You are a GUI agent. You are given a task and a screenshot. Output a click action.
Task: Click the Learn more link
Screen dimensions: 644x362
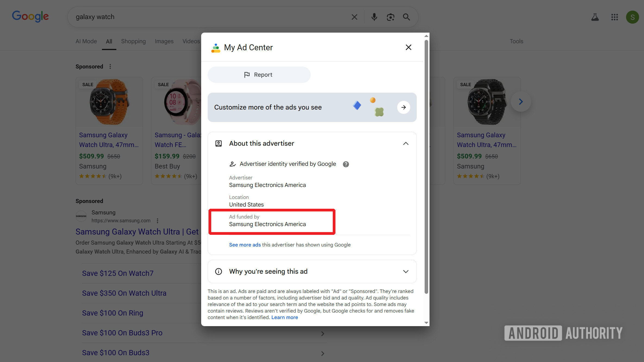pyautogui.click(x=284, y=317)
